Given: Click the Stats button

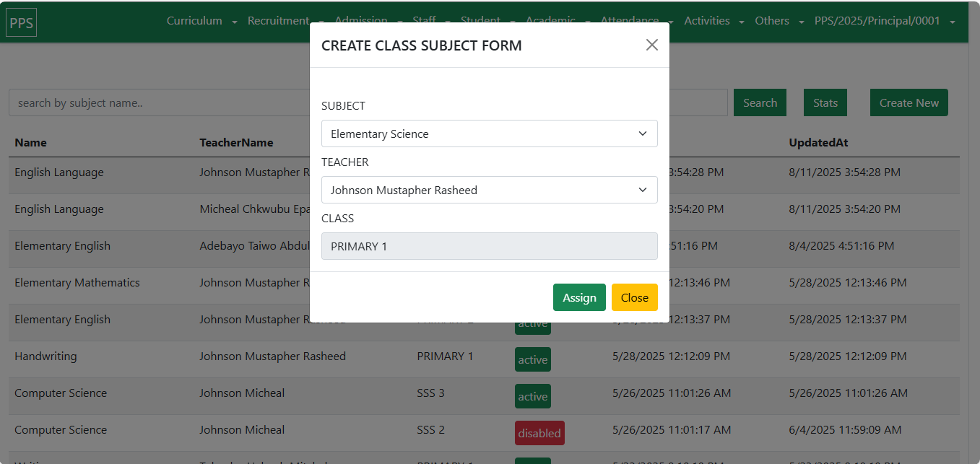Looking at the screenshot, I should pos(825,102).
